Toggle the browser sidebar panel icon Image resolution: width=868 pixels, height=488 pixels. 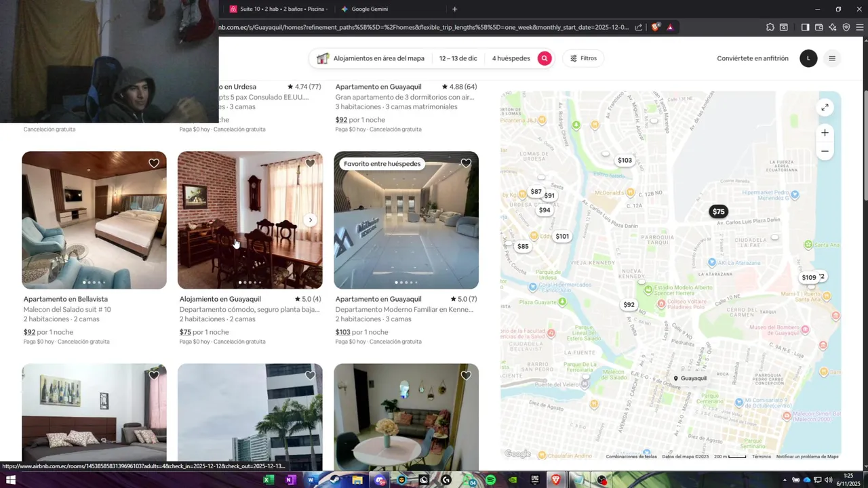(805, 27)
